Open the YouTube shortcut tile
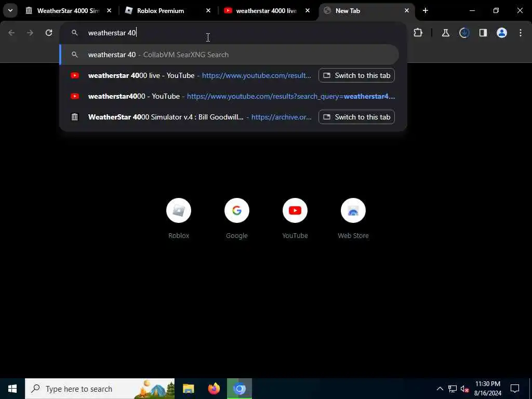The height and width of the screenshot is (399, 532). click(x=295, y=219)
